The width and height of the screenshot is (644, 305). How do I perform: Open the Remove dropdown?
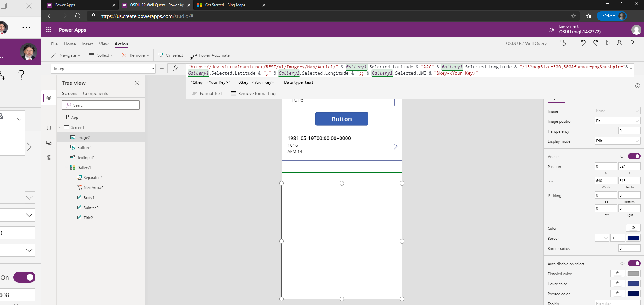pyautogui.click(x=136, y=55)
